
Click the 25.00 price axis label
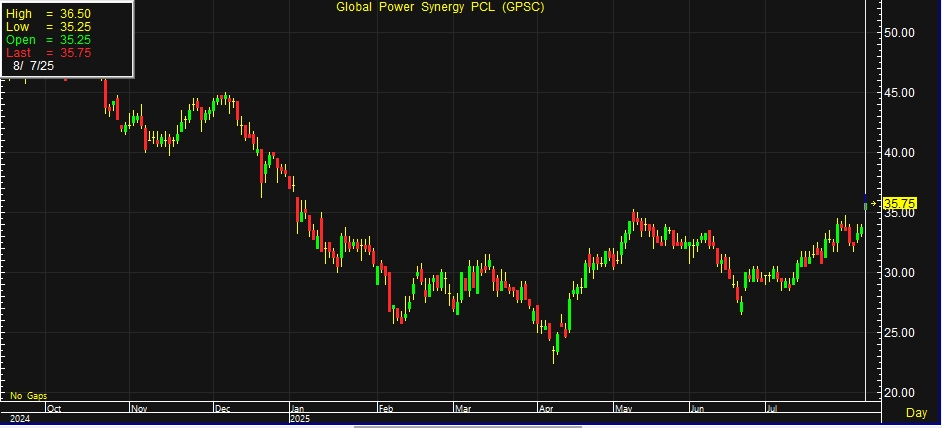[x=899, y=333]
